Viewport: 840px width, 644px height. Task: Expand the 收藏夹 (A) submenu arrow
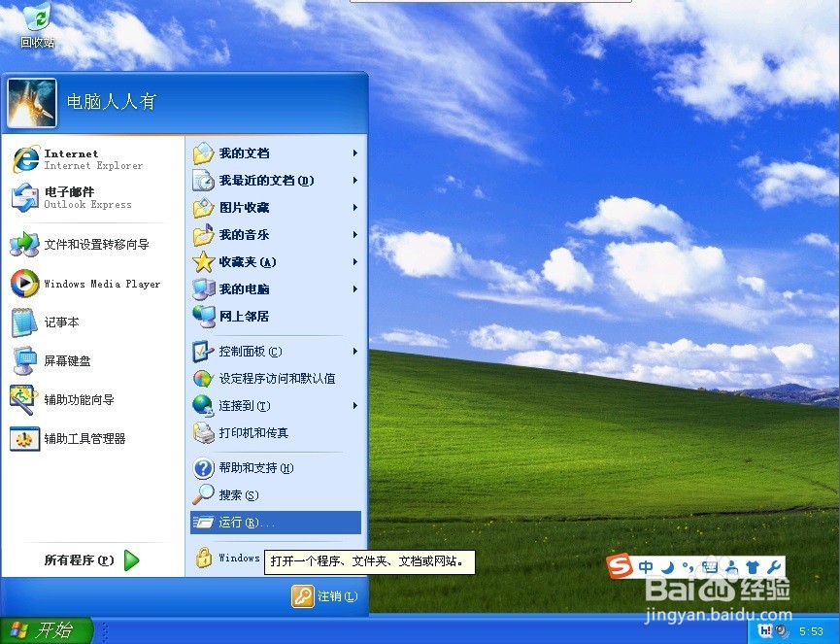pyautogui.click(x=354, y=262)
